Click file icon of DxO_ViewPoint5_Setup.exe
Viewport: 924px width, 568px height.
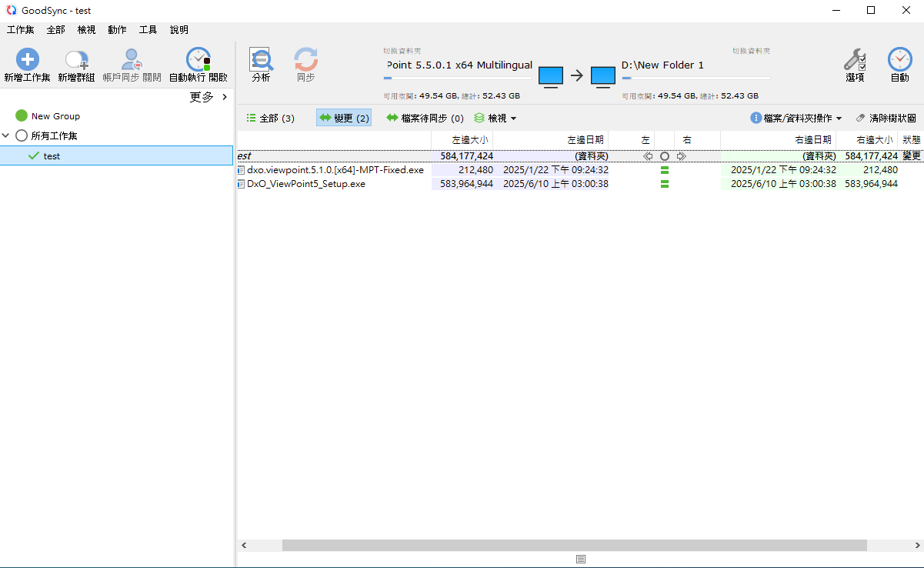[241, 184]
